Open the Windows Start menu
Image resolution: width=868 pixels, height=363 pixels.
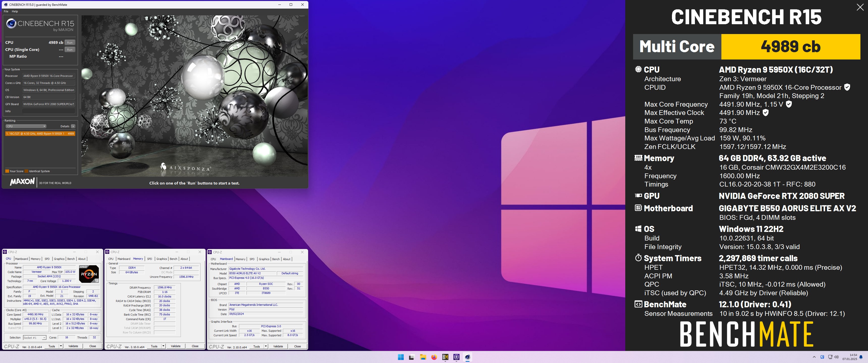401,357
